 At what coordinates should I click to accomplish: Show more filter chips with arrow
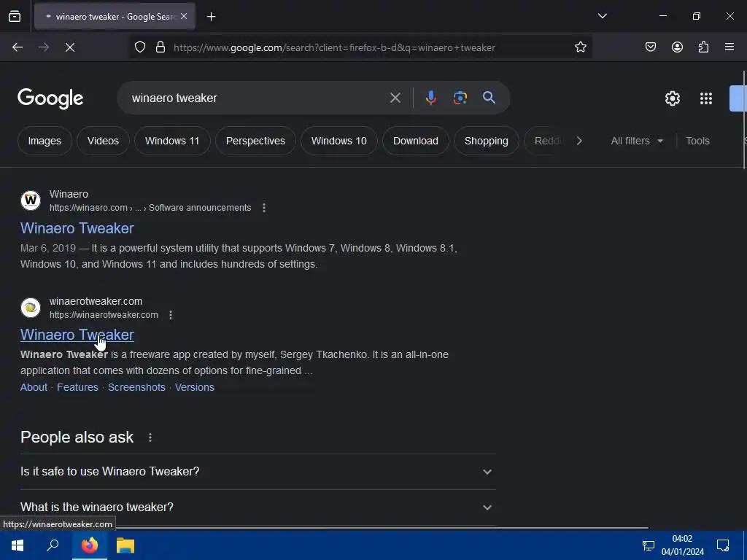click(579, 141)
